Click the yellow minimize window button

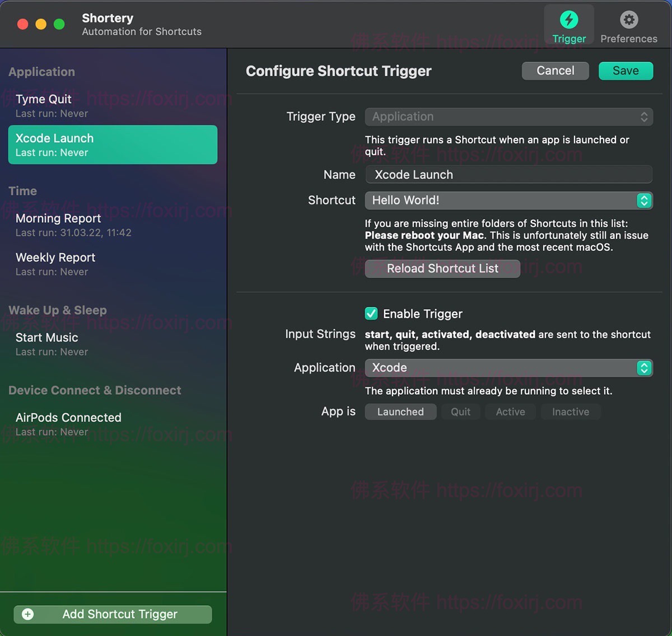[x=41, y=24]
